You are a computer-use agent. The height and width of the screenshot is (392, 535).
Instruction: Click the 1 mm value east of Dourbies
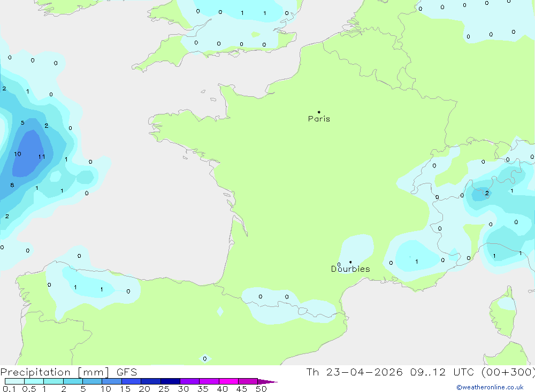coord(417,262)
